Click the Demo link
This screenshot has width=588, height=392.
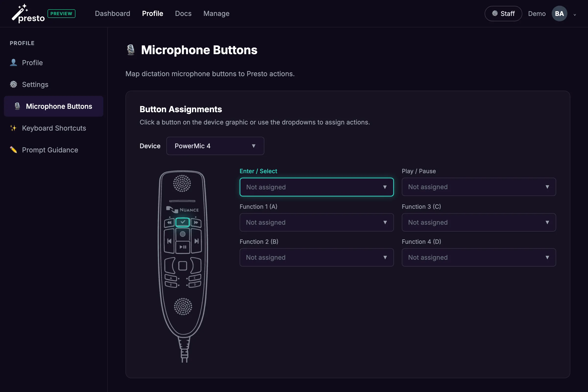pyautogui.click(x=537, y=13)
